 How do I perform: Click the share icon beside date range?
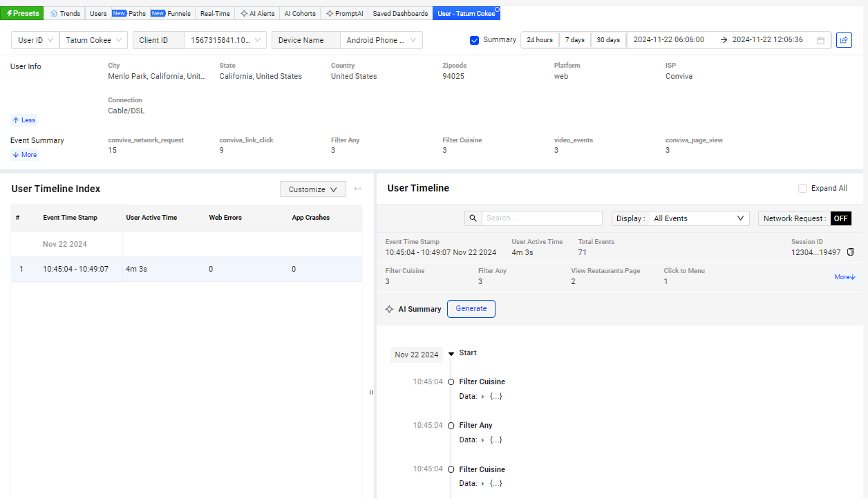pos(844,40)
